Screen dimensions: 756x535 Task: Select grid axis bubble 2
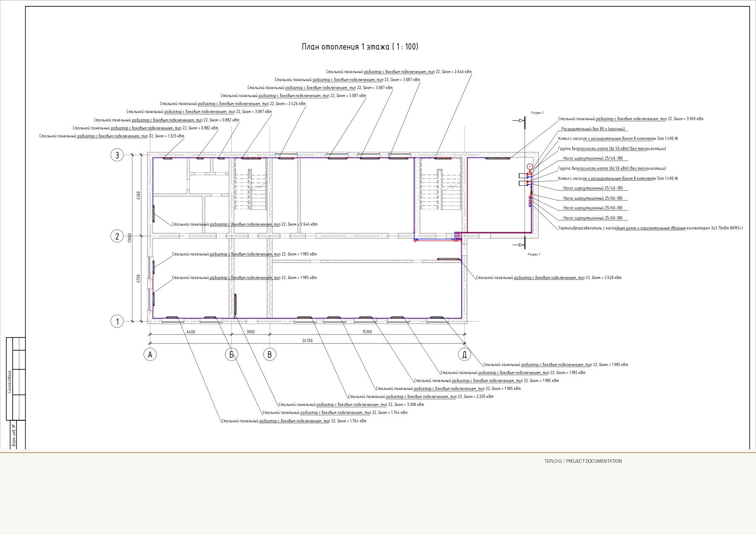click(x=117, y=237)
